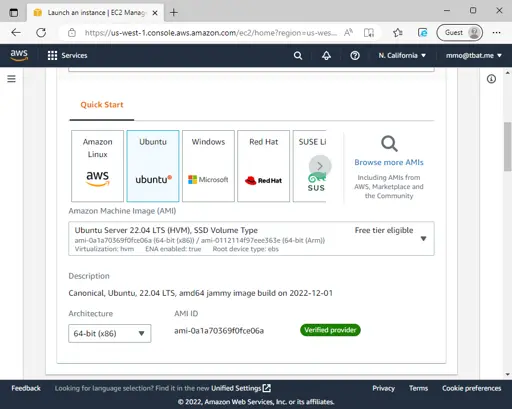Screen dimensions: 512x409
Task: Open the N. California region dropdown
Action: [x=402, y=56]
